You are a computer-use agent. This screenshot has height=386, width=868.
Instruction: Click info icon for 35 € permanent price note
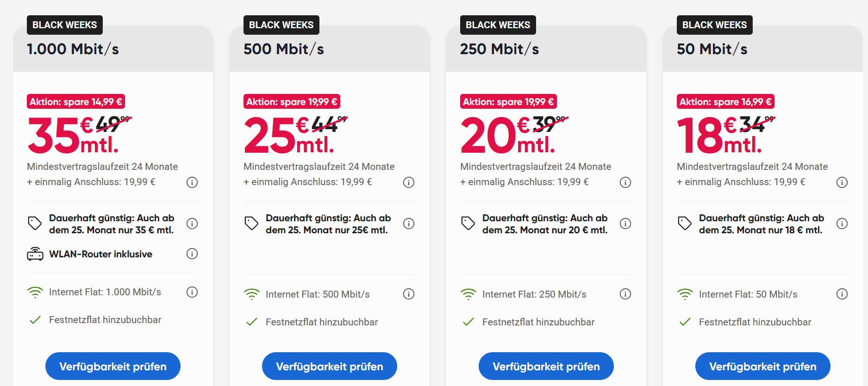192,224
